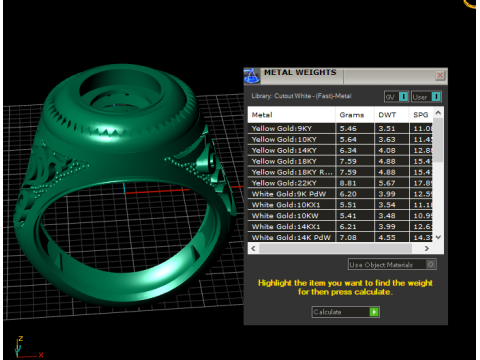480x360 pixels.
Task: Click the 6.20 grams value
Action: (348, 194)
